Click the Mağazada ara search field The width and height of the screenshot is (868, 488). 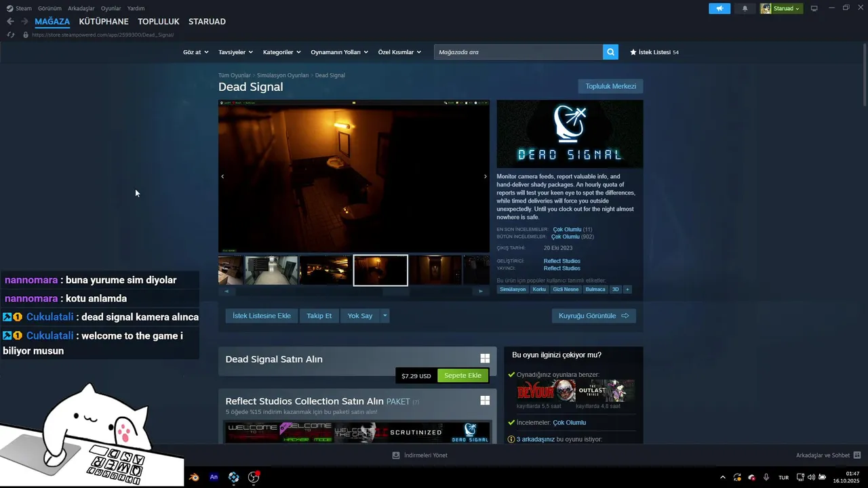(x=518, y=52)
